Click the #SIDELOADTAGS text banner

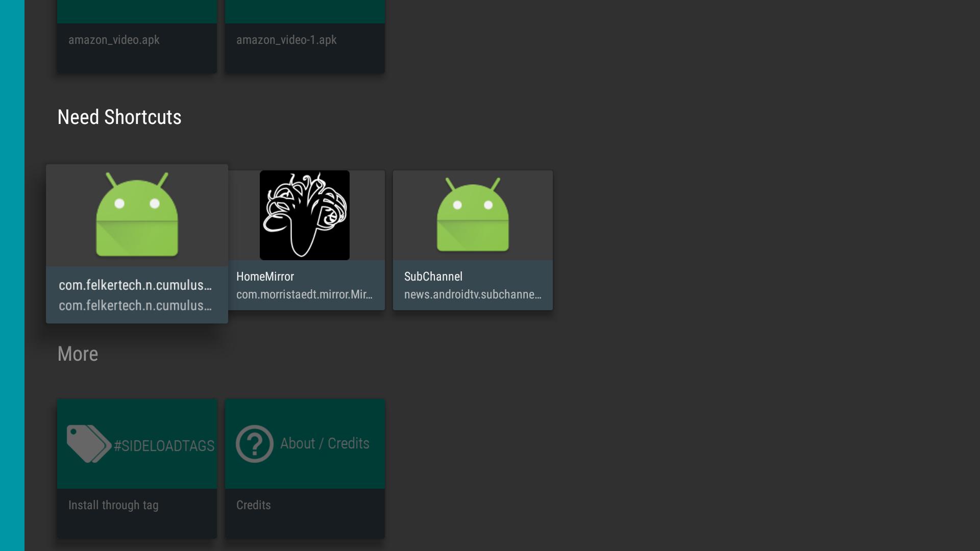coord(164,446)
